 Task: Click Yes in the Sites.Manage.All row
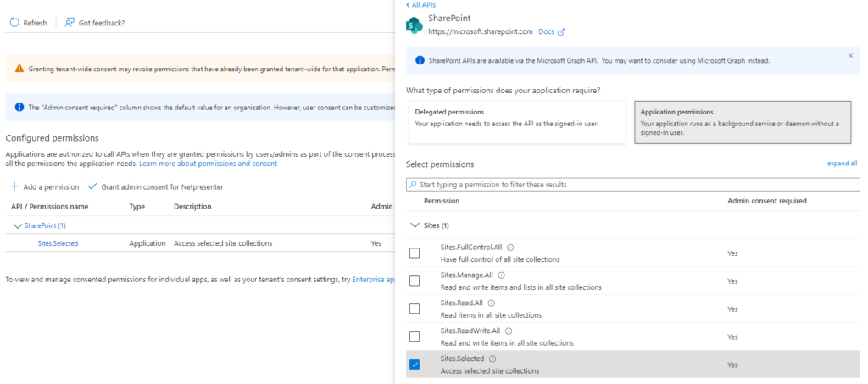click(x=732, y=281)
